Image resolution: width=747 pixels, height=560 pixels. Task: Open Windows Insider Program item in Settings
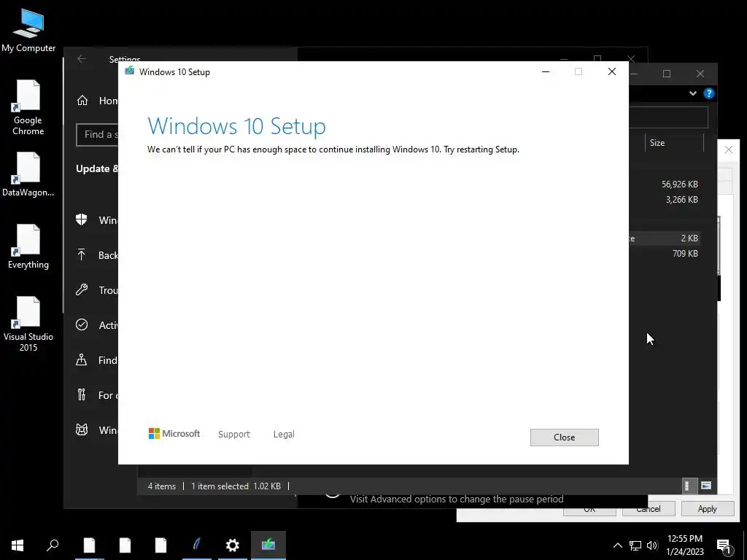[98, 430]
